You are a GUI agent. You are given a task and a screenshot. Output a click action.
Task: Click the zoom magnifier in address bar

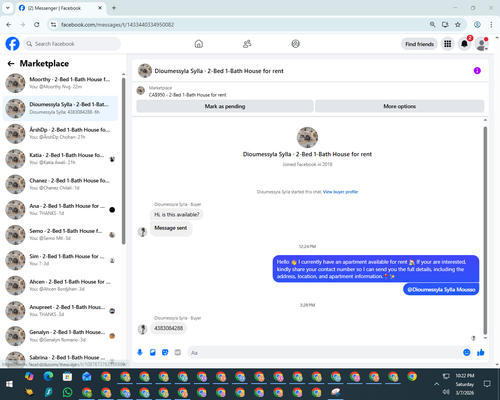(432, 25)
